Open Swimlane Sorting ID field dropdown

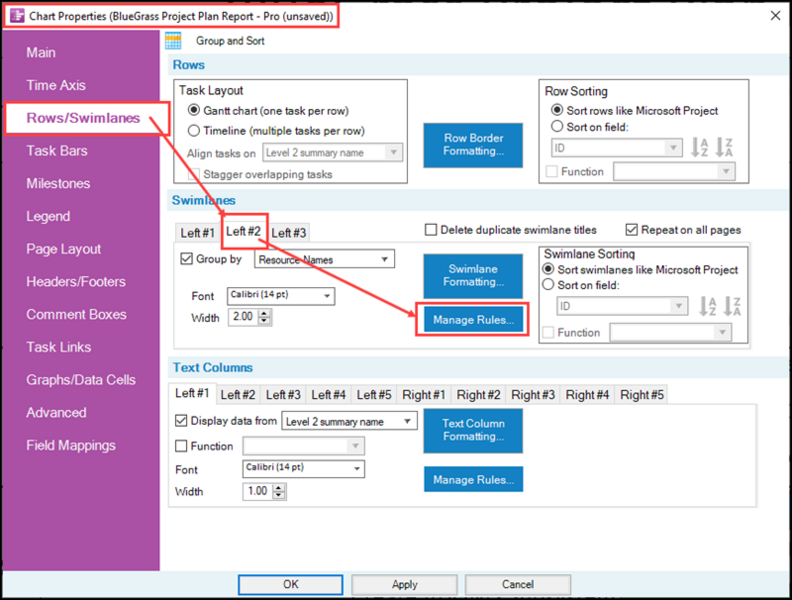pyautogui.click(x=622, y=306)
